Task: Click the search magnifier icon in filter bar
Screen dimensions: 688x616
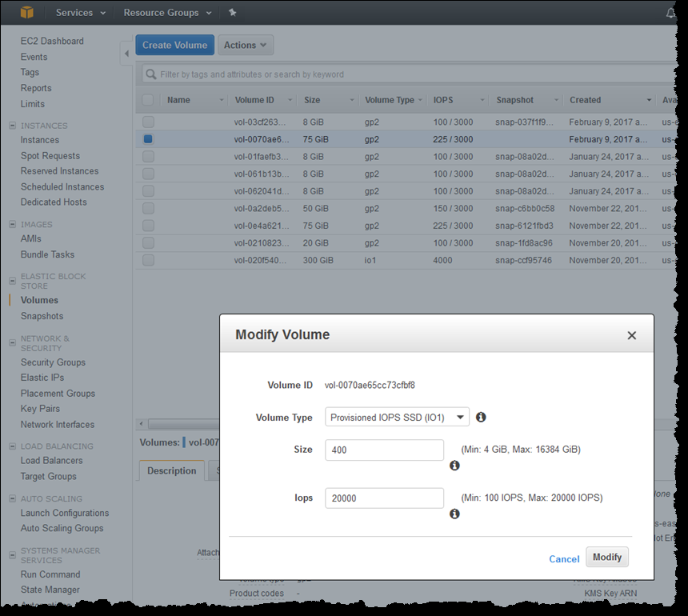Action: 151,74
